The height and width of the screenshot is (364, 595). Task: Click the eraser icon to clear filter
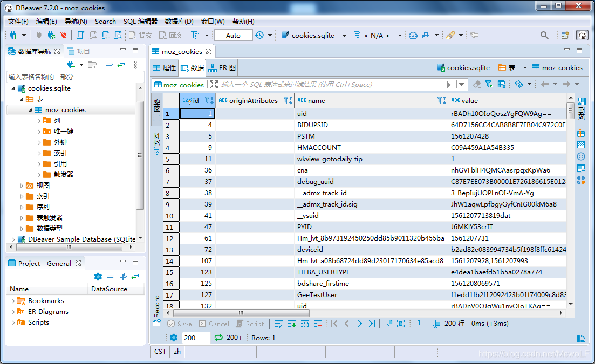(477, 84)
